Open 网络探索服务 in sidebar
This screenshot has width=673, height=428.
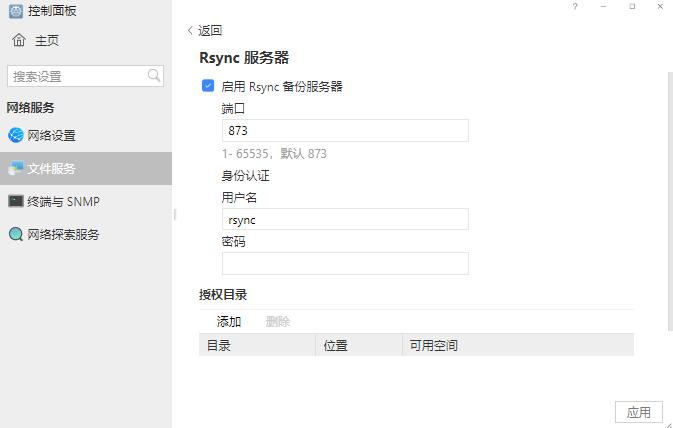click(x=63, y=235)
